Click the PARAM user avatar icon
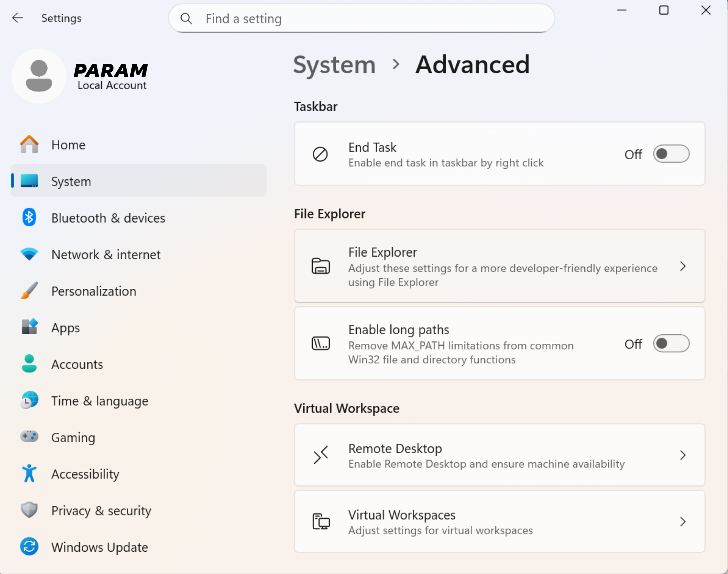The width and height of the screenshot is (728, 574). click(x=39, y=76)
